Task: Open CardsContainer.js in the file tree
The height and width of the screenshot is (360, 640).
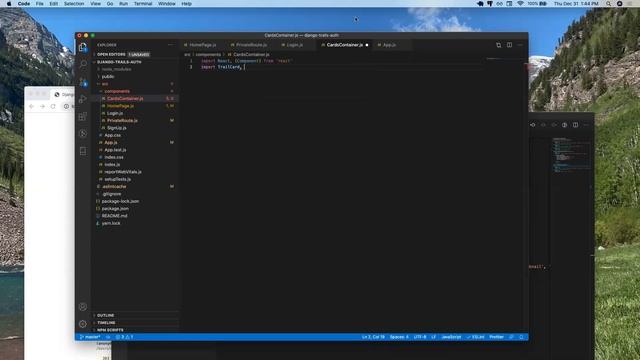Action: 125,99
